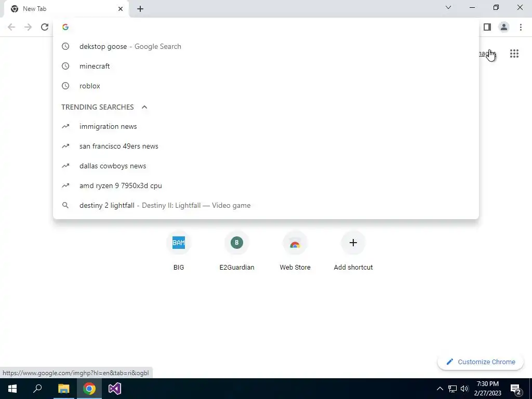The image size is (532, 399).
Task: Open the Web Store shortcut
Action: (295, 251)
